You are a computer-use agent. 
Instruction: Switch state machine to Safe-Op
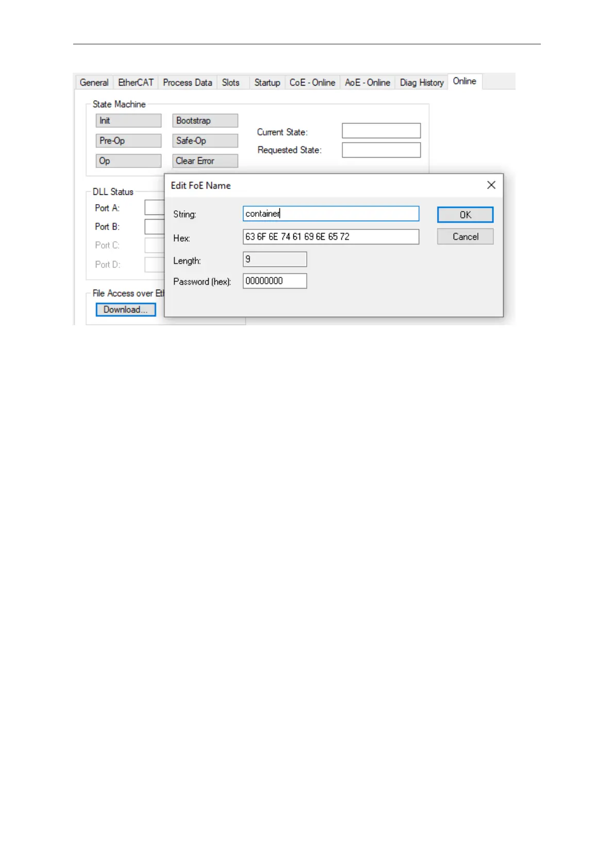click(x=205, y=141)
